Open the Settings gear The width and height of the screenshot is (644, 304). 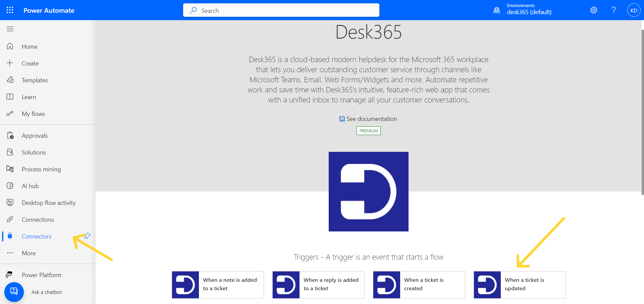coord(594,10)
